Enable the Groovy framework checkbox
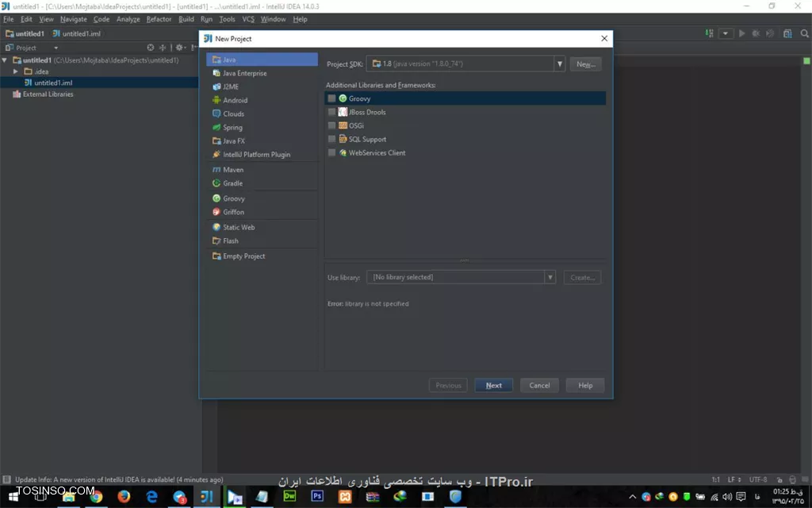812x508 pixels. point(331,98)
